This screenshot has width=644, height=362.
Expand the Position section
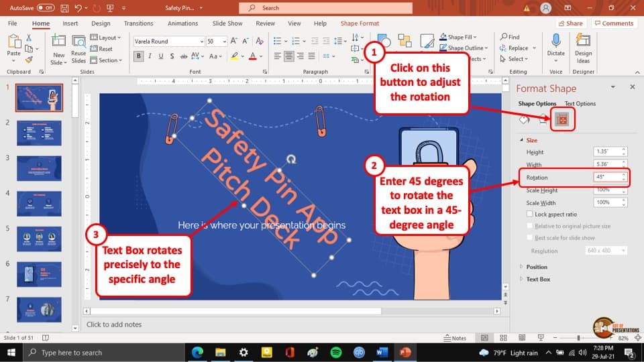537,267
